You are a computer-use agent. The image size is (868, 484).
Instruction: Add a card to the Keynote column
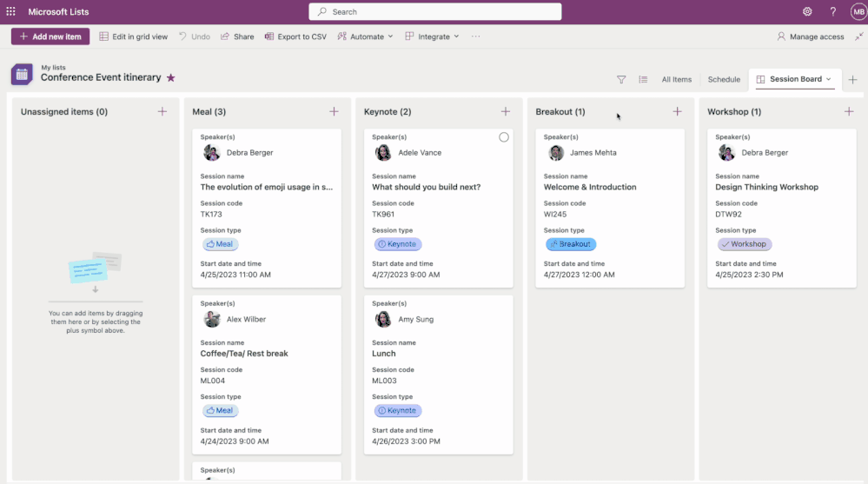[x=506, y=112]
